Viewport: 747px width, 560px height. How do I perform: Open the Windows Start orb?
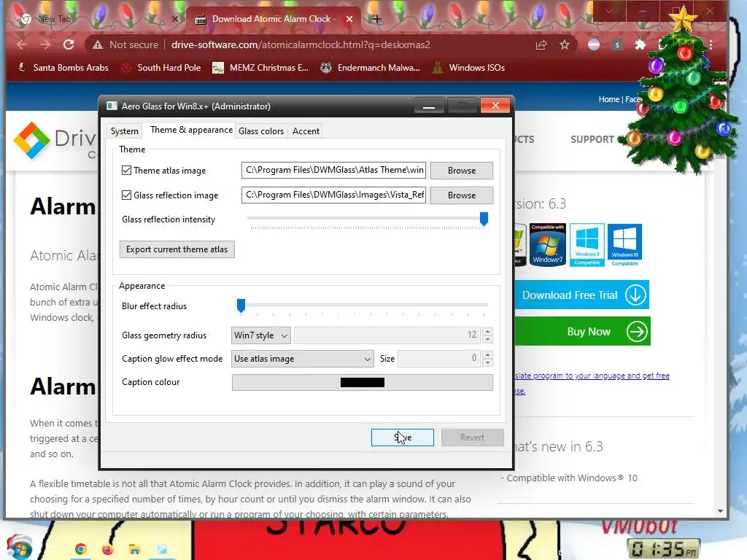20,547
